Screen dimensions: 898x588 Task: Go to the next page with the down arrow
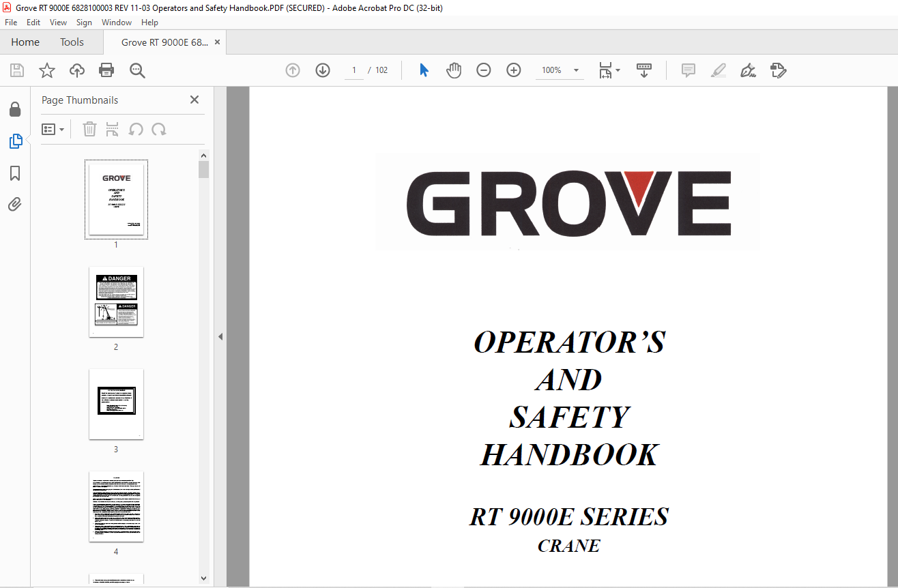(x=323, y=70)
